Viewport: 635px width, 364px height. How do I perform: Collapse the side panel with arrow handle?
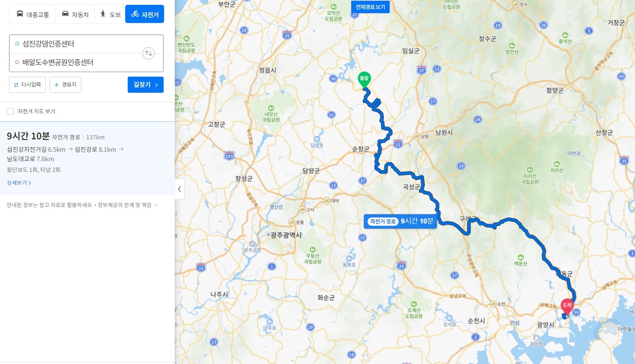(x=179, y=189)
